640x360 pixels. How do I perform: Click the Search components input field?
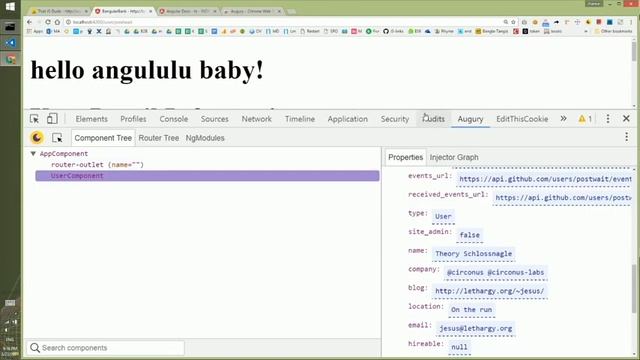pyautogui.click(x=106, y=348)
